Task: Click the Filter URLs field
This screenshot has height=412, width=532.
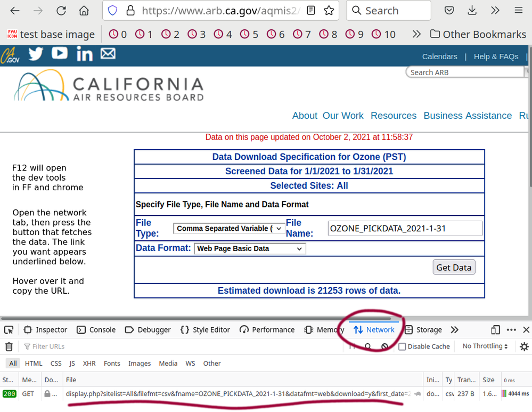Action: 183,346
